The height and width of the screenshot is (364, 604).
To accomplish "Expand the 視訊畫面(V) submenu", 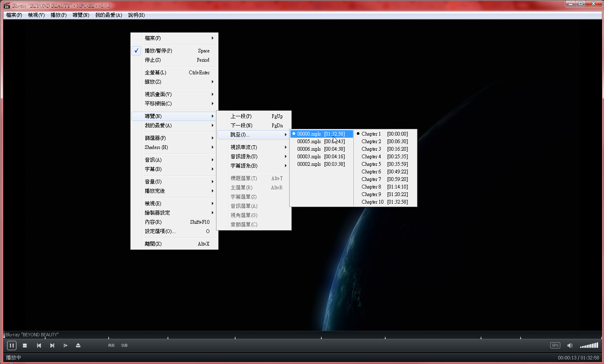I will (x=174, y=94).
